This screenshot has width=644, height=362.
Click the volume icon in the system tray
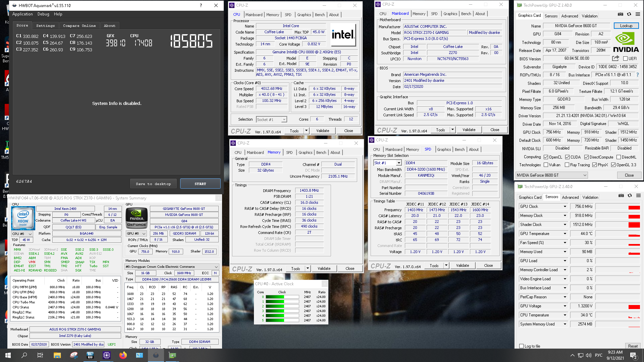588,355
